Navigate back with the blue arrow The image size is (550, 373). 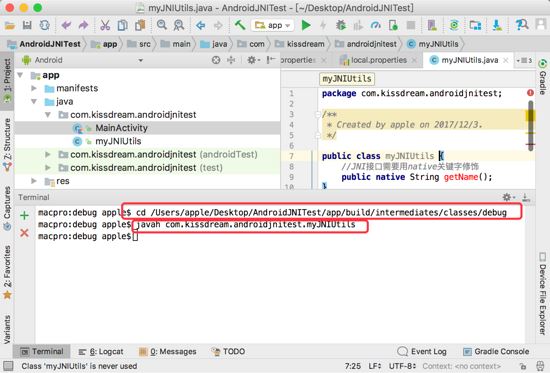point(200,25)
